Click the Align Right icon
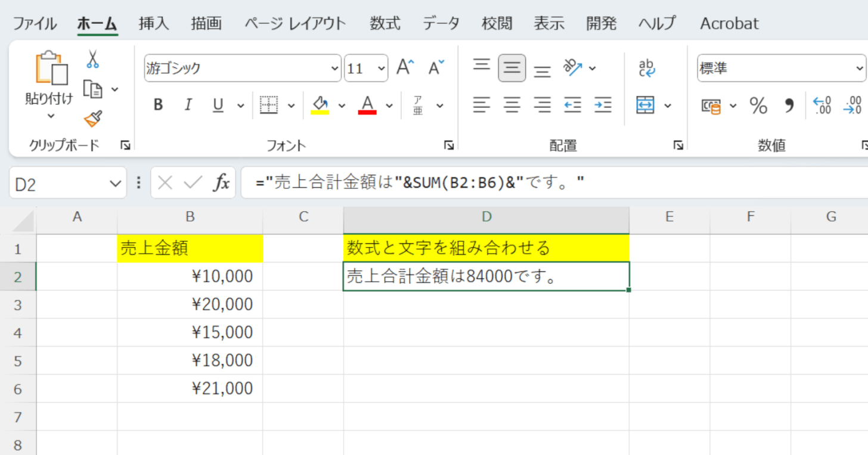 (x=542, y=106)
